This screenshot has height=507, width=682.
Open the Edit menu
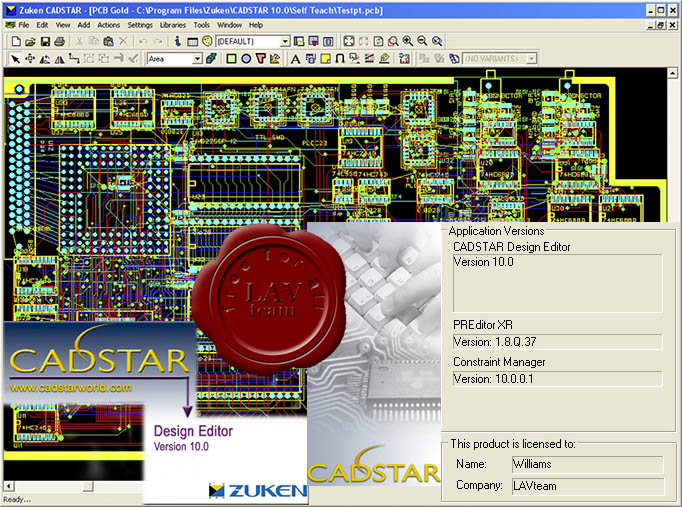[x=42, y=25]
